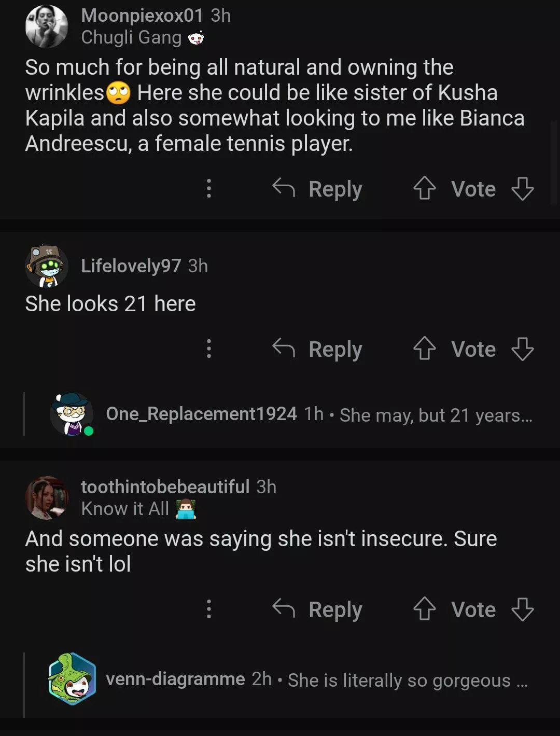
Task: Upvote Lifelovely97's comment
Action: pyautogui.click(x=424, y=349)
